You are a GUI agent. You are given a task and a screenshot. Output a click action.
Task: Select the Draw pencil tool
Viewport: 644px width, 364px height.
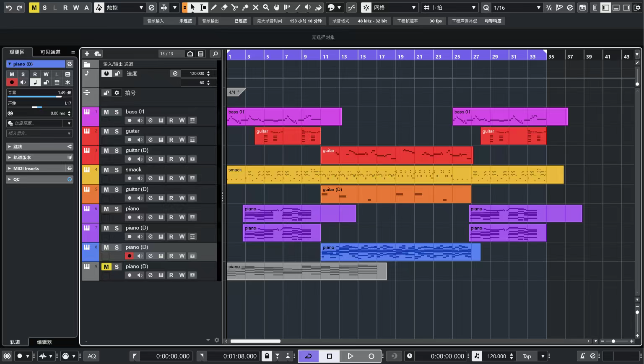pyautogui.click(x=214, y=8)
